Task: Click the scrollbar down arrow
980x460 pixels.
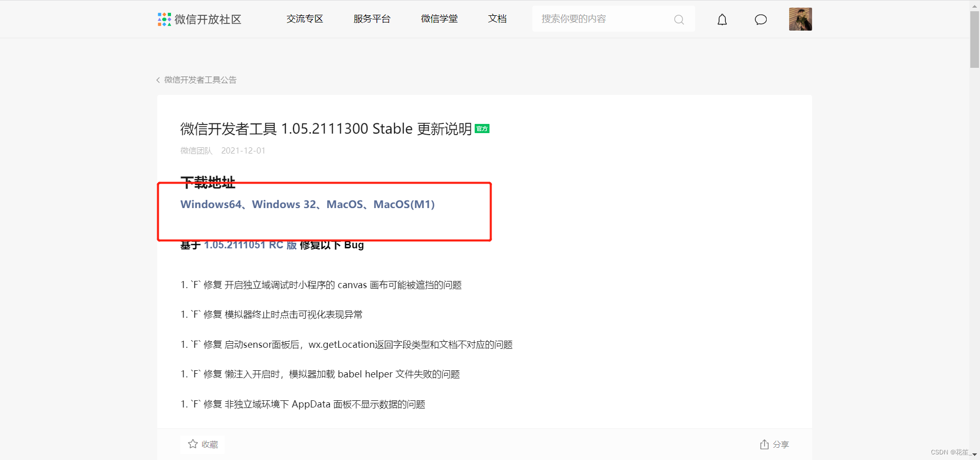Action: click(974, 454)
